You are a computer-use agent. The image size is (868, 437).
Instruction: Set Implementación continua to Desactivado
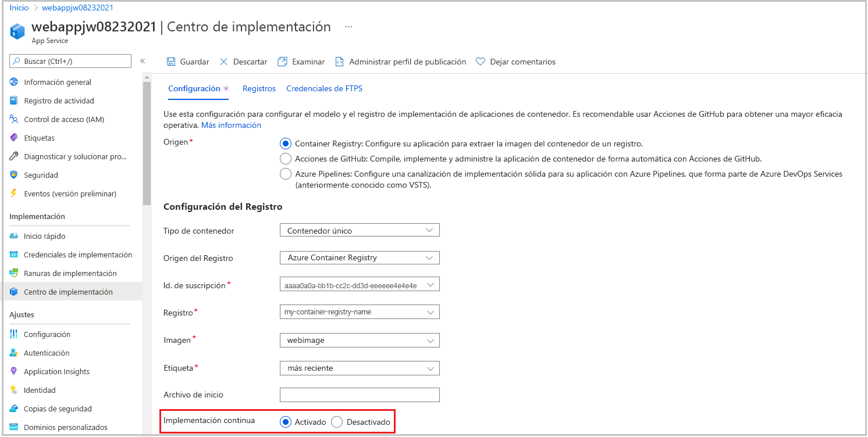coord(336,422)
